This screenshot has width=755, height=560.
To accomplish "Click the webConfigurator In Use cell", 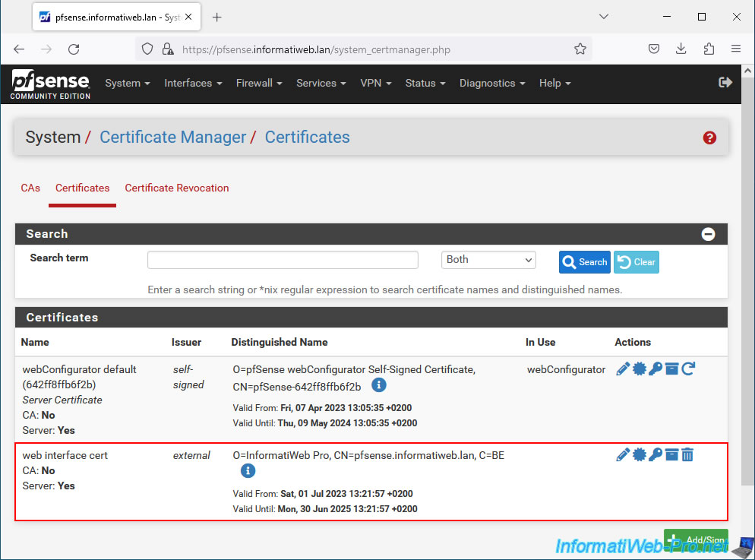I will coord(567,369).
